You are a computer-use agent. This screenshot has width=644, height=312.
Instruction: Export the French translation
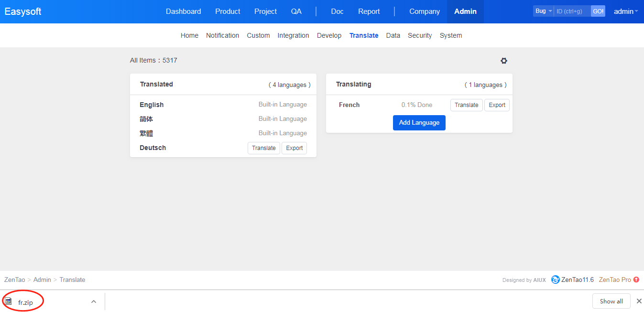tap(497, 105)
